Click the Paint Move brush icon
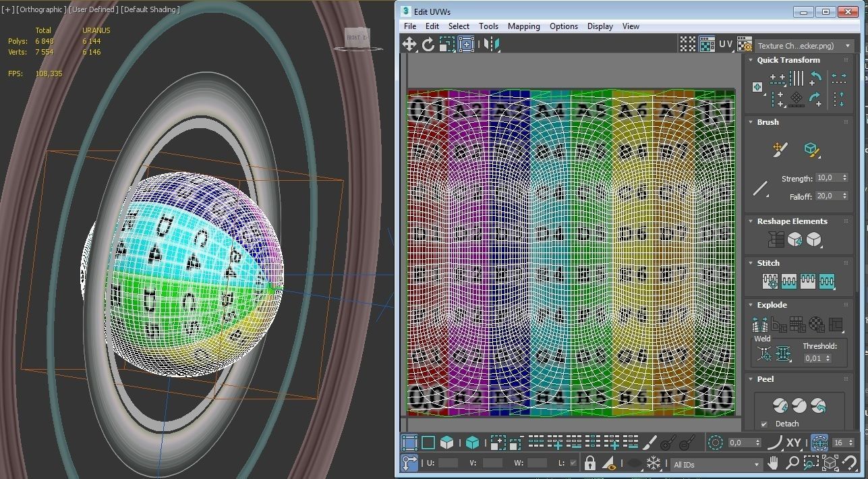Image resolution: width=868 pixels, height=479 pixels. point(780,149)
